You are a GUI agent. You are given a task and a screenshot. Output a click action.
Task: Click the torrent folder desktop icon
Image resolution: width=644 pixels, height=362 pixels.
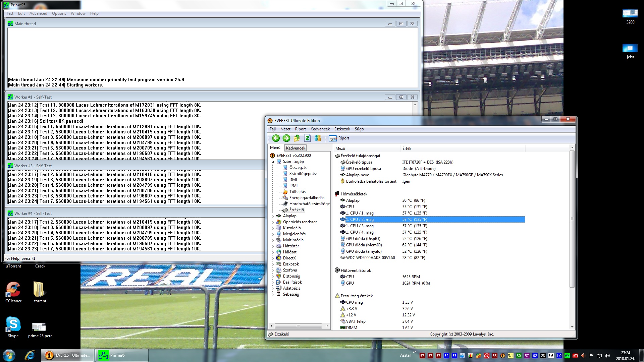click(40, 292)
